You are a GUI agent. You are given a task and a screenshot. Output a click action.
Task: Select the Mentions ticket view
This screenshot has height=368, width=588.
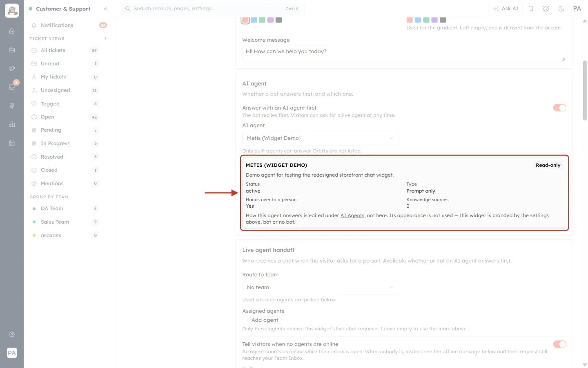pos(65,184)
